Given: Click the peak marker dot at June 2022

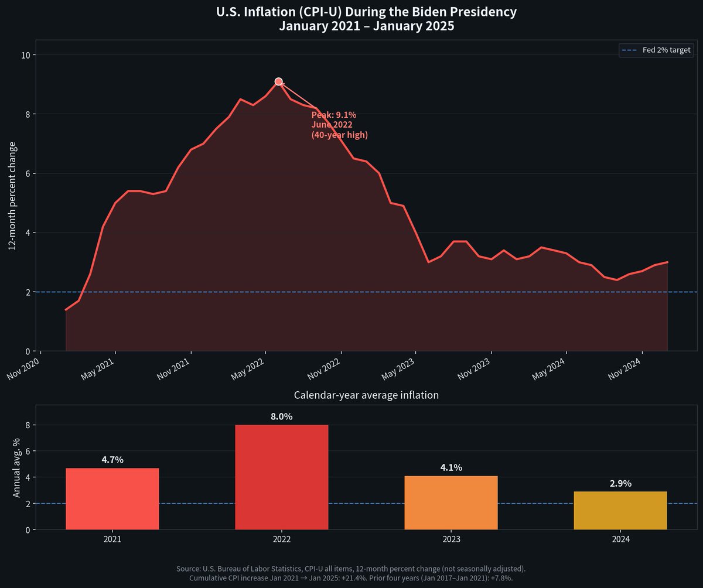Looking at the screenshot, I should tap(279, 81).
